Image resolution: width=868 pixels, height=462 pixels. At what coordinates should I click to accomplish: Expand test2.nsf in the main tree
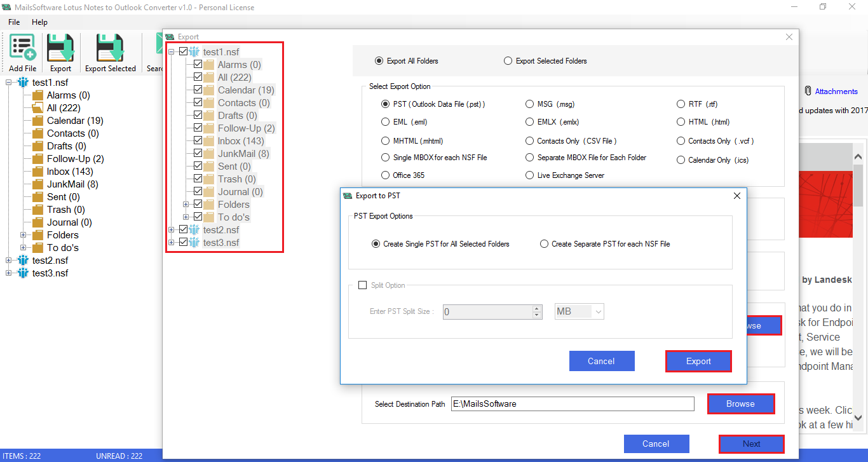[x=9, y=261]
